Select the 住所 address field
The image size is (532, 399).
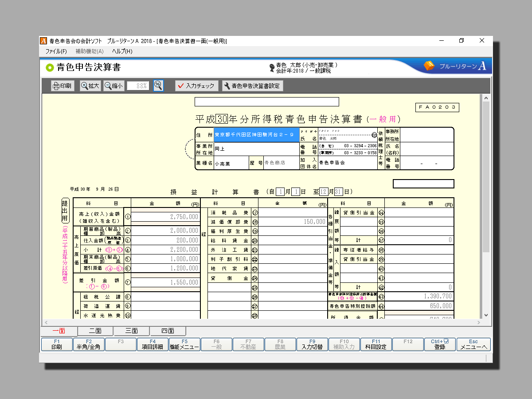tap(257, 135)
